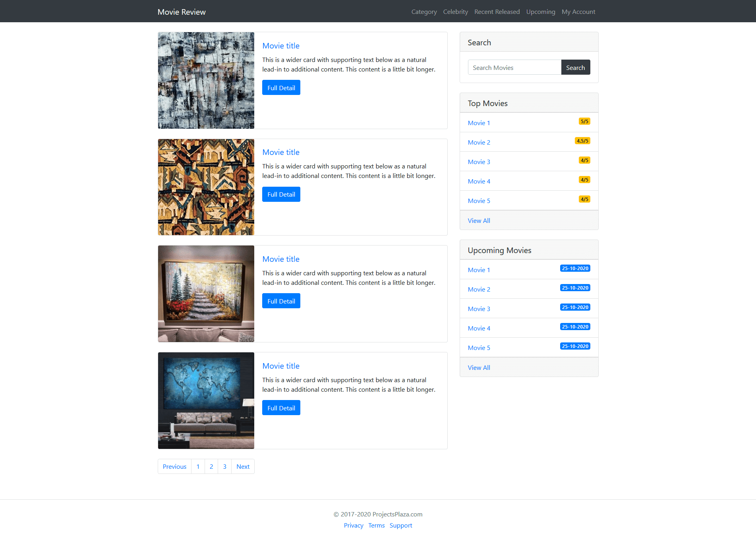Click Full Detail on the first movie card

281,88
